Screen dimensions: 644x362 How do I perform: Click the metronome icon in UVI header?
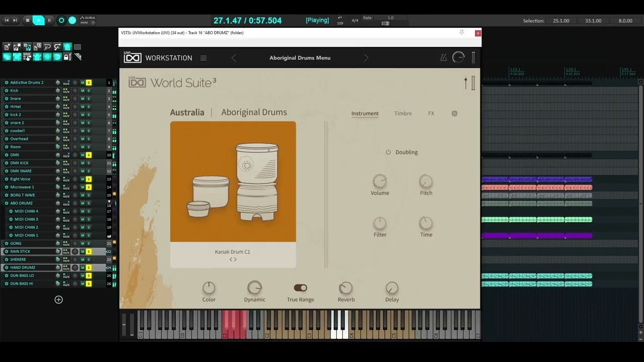[x=443, y=57]
